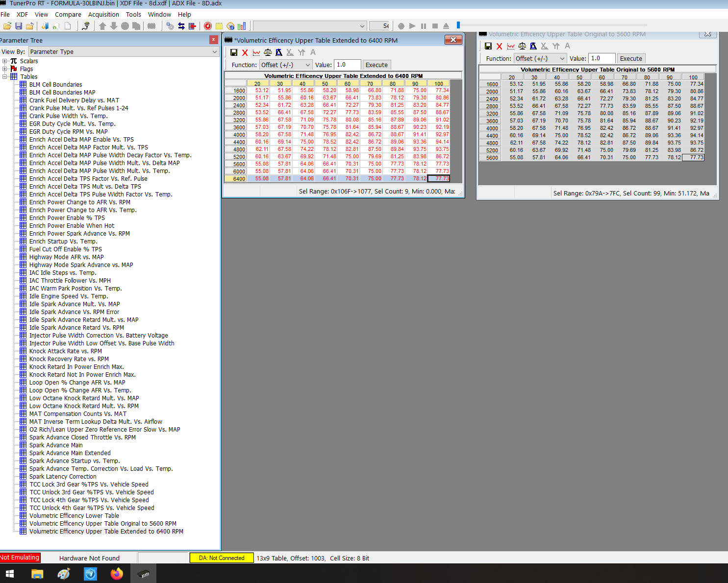Click balance scales compare icon in Extended table
This screenshot has width=728, height=583.
point(268,52)
